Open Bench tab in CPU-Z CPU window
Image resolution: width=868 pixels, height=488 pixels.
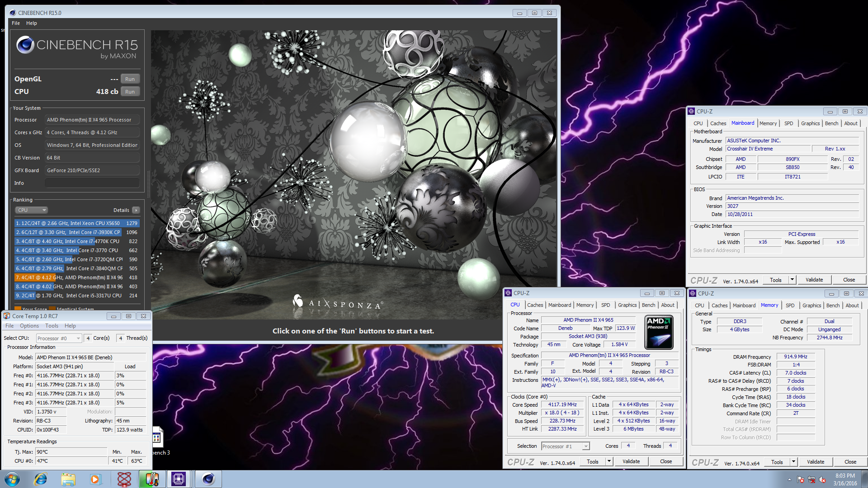[x=648, y=305]
